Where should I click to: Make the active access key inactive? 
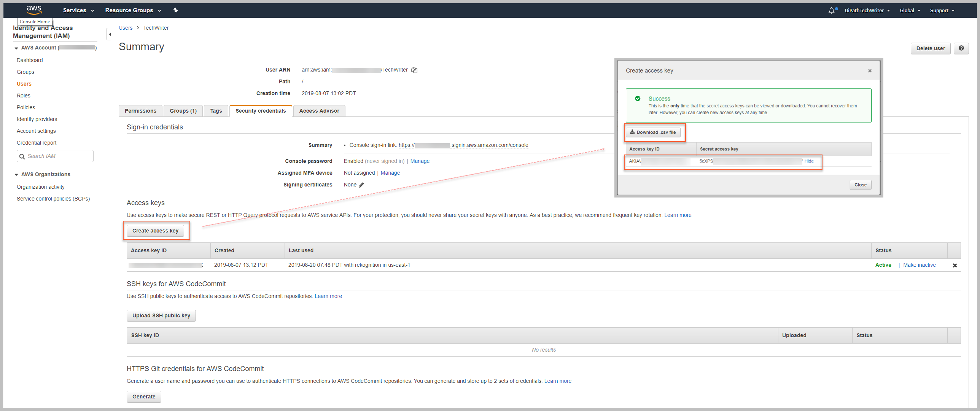point(919,265)
